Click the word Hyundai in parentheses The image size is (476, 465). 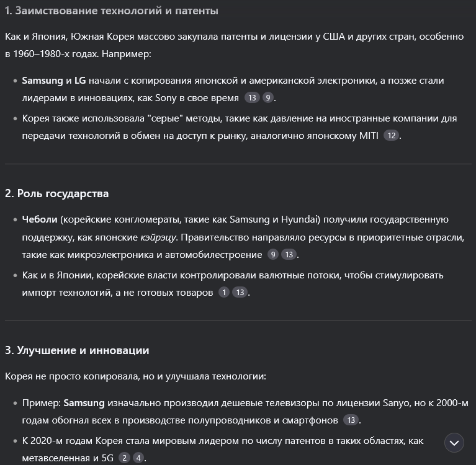pos(299,219)
